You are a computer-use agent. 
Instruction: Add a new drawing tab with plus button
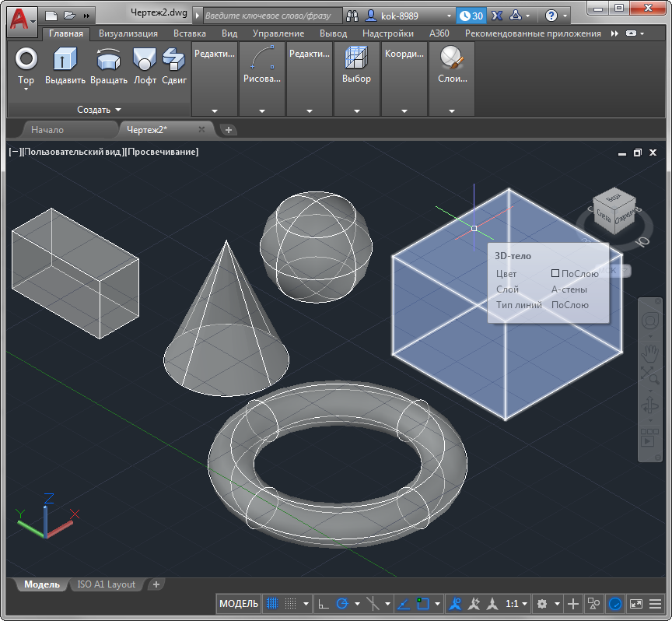(x=229, y=130)
